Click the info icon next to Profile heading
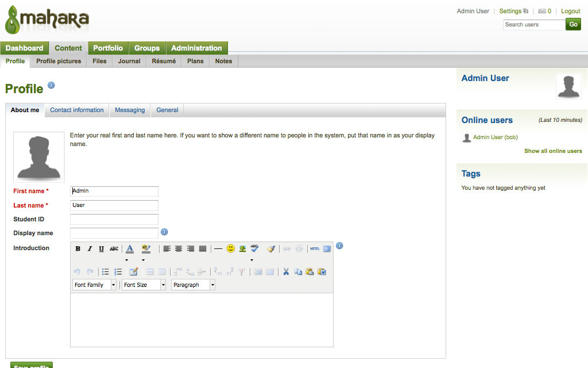This screenshot has height=368, width=588. point(51,86)
